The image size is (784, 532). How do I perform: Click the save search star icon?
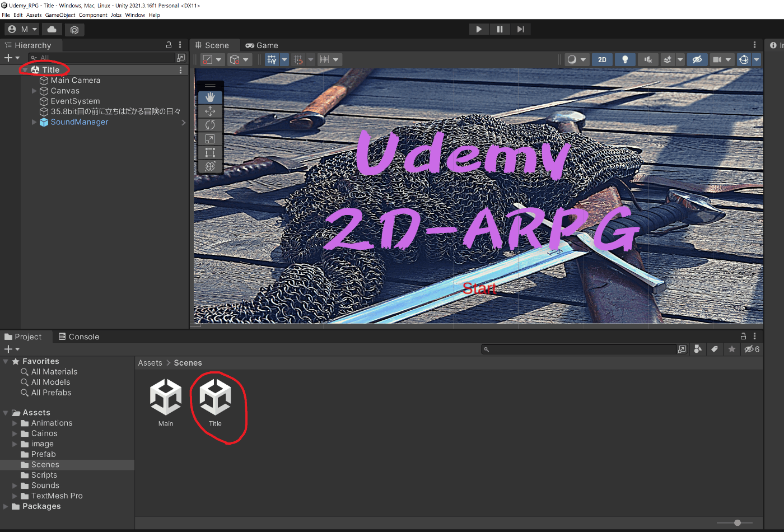(732, 349)
